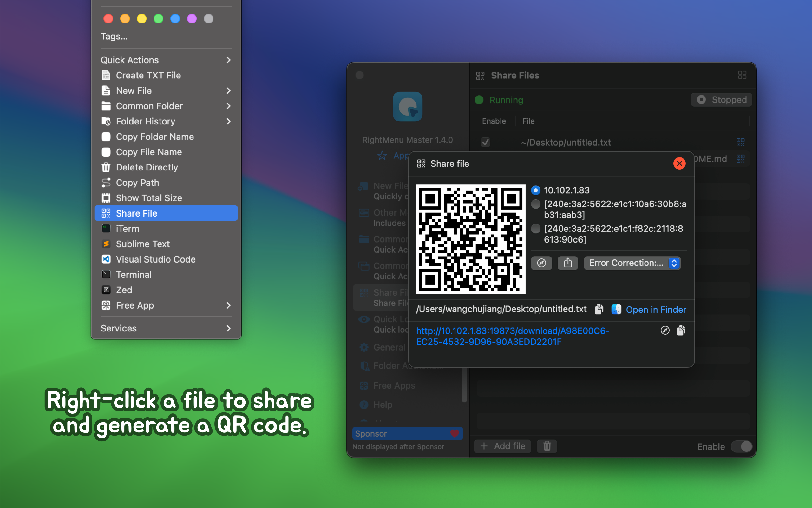Copy the download URL icon

681,331
